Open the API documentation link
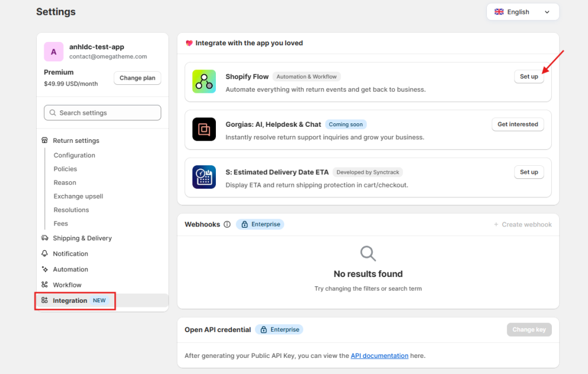The image size is (588, 374). 379,355
